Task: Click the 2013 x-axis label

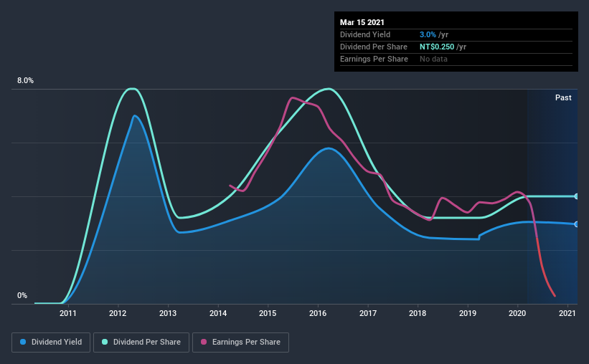Action: 168,313
